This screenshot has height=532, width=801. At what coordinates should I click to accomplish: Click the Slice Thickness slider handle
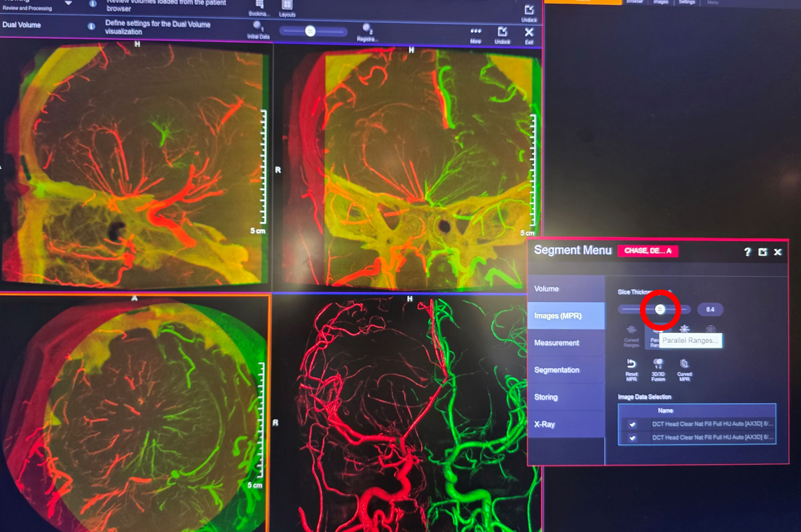coord(660,309)
